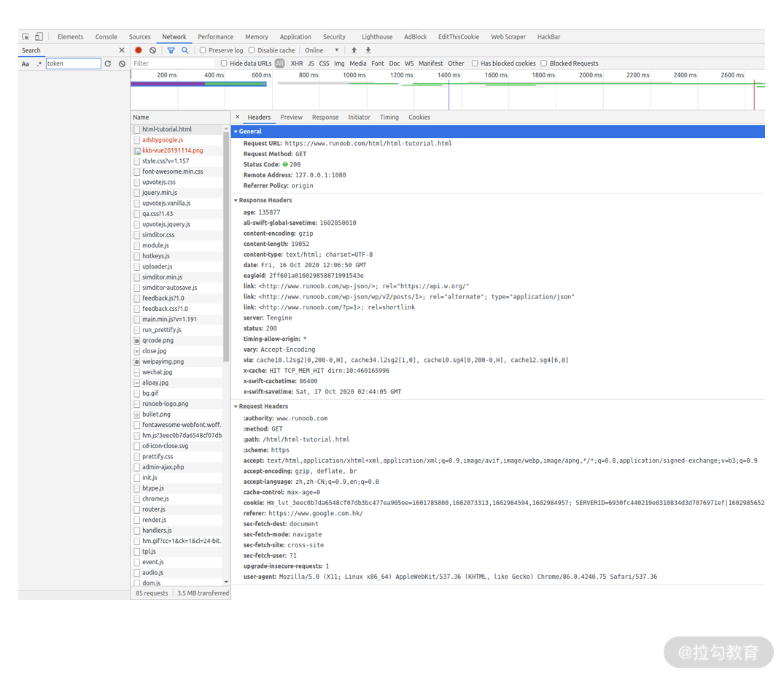Collapse the Response Headers section
This screenshot has width=784, height=678.
click(265, 200)
